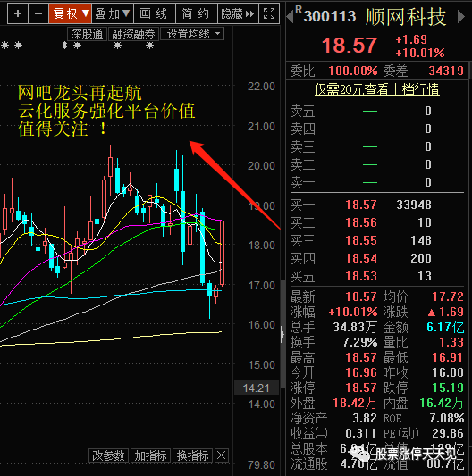
Task: Click 委差 value 34319
Action: (x=446, y=71)
